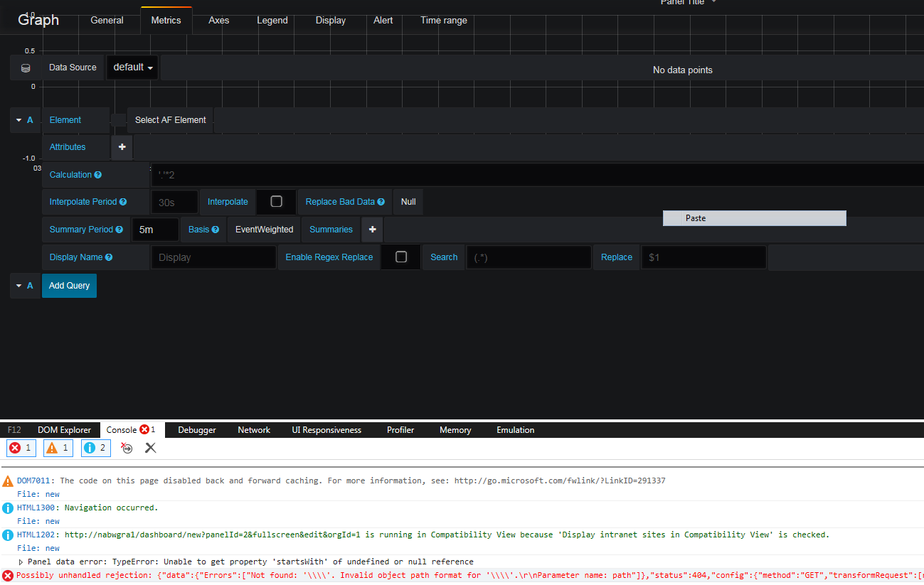
Task: Open the Panel Title dropdown menu
Action: 687,3
